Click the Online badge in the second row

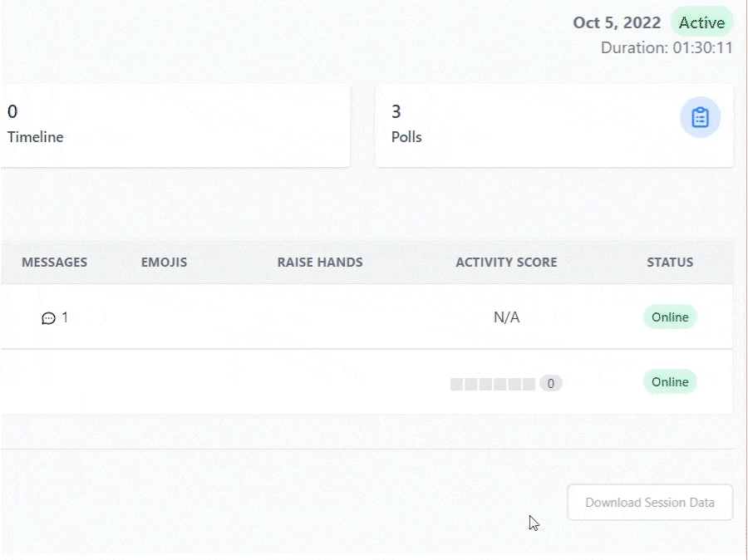pos(670,382)
